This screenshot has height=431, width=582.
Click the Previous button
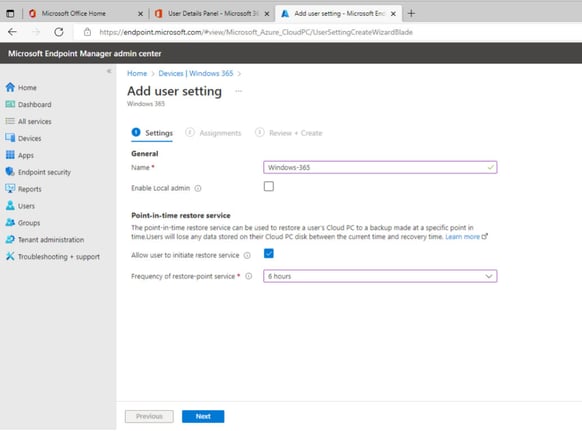pyautogui.click(x=149, y=416)
